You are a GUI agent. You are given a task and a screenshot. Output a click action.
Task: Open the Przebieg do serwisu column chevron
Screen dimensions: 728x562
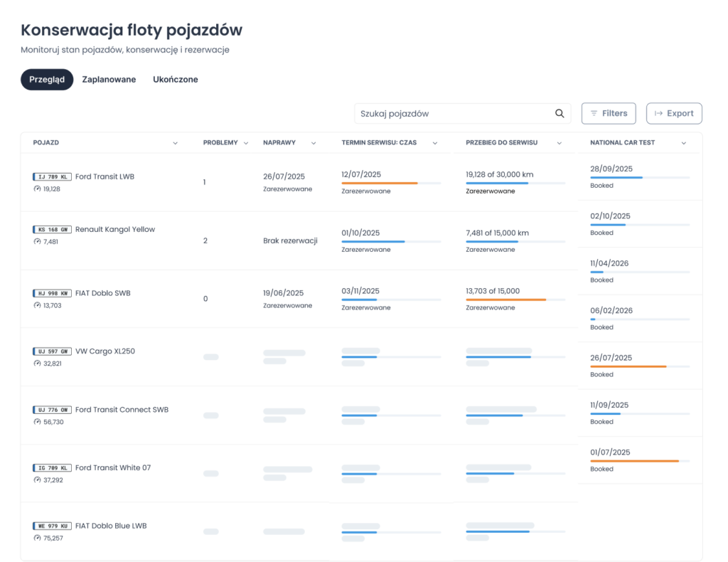coord(559,143)
